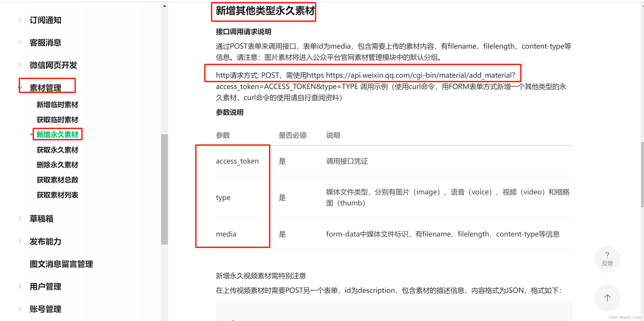Open 删除永久素材 page
Image resolution: width=644 pixels, height=321 pixels.
pos(57,165)
